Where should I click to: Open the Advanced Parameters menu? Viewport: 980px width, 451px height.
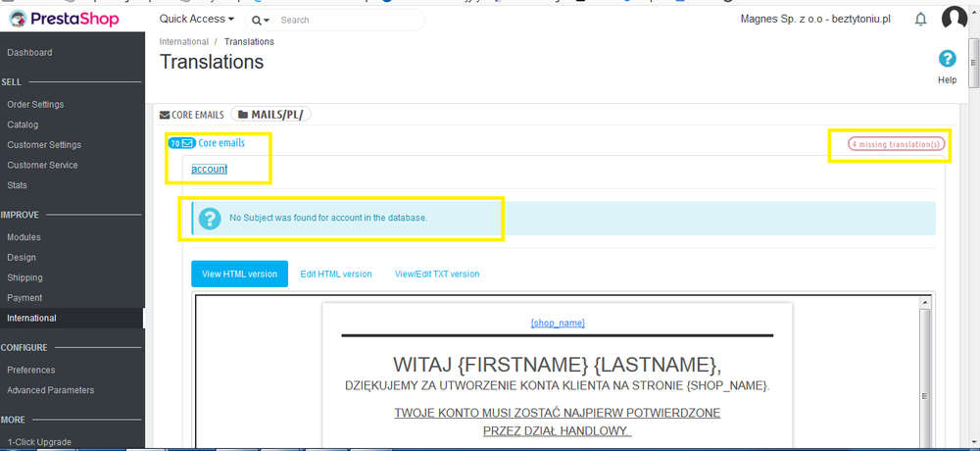51,389
